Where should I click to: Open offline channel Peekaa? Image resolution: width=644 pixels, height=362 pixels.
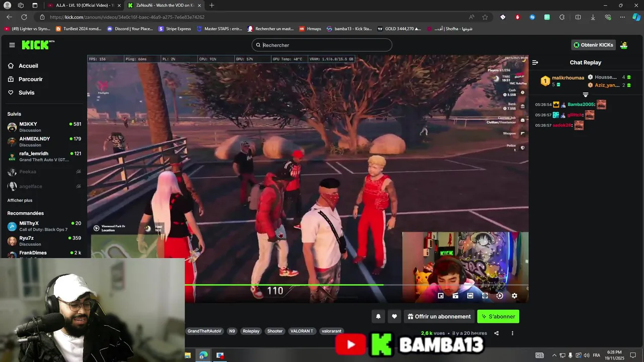pyautogui.click(x=44, y=171)
